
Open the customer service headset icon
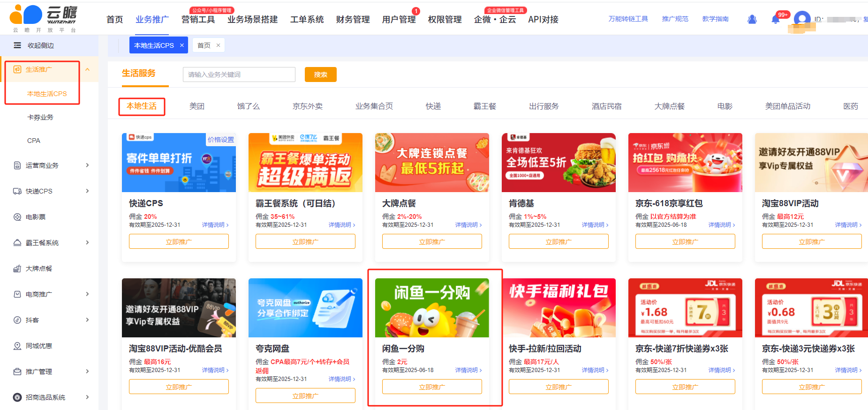coord(752,19)
